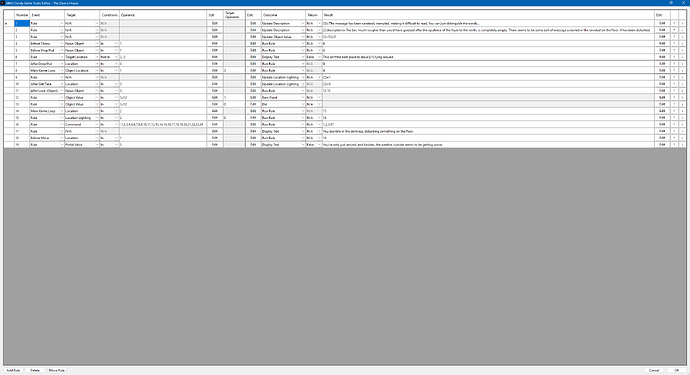Select the Number cell of rule 1
This screenshot has width=690, height=375.
(x=22, y=23)
